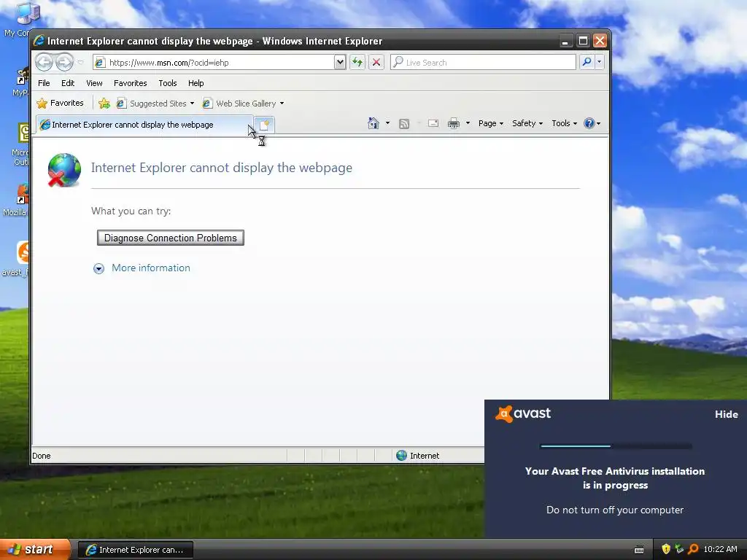Click the Internet Explorer taskbar button

point(135,550)
